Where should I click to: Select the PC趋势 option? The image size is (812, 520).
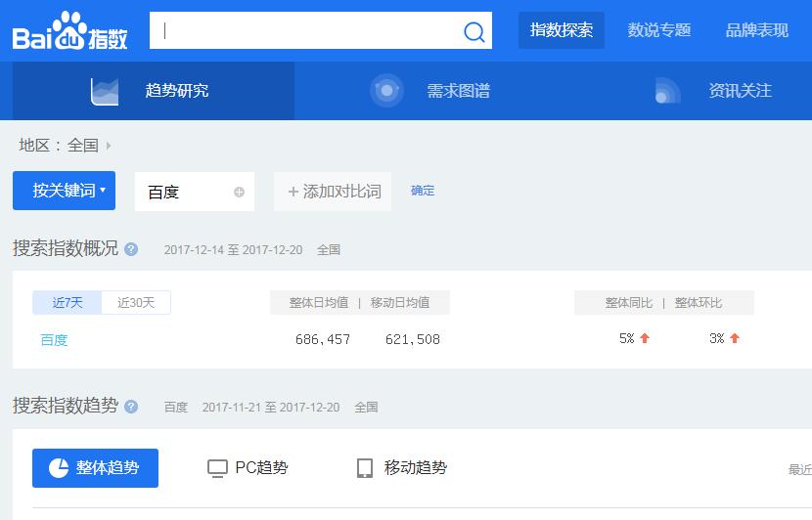click(x=248, y=468)
